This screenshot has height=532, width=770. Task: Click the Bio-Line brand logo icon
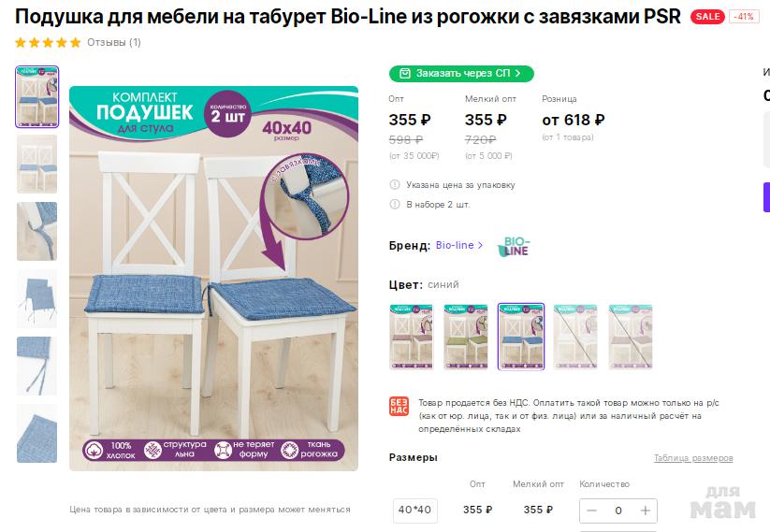pyautogui.click(x=514, y=247)
